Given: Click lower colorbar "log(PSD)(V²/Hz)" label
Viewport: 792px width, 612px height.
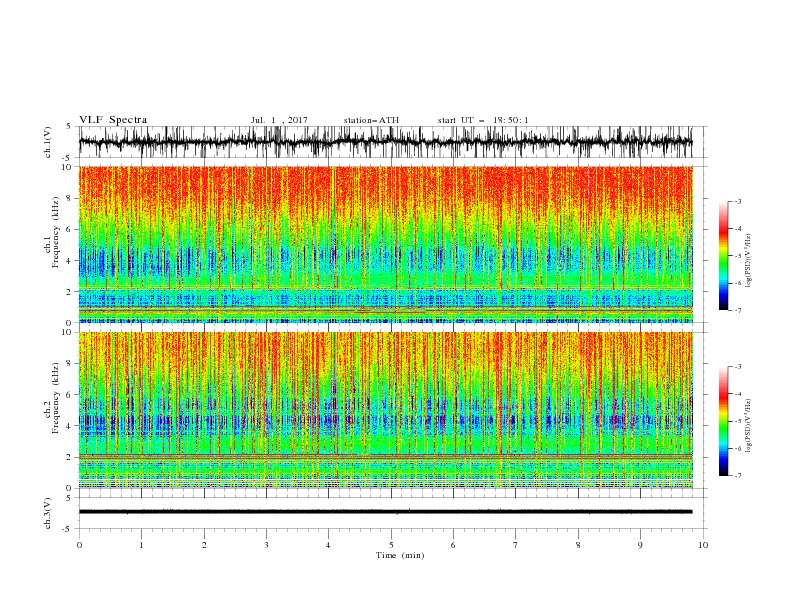Looking at the screenshot, I should (749, 426).
